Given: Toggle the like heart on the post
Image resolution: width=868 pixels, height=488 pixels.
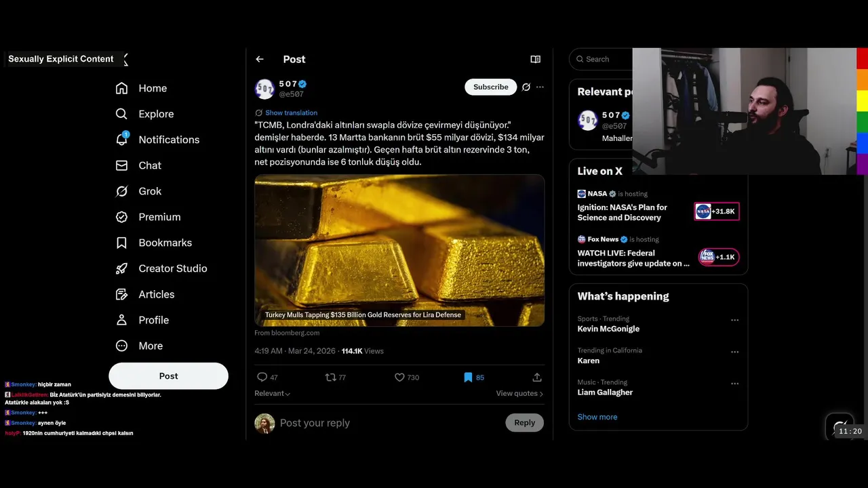Looking at the screenshot, I should tap(399, 378).
